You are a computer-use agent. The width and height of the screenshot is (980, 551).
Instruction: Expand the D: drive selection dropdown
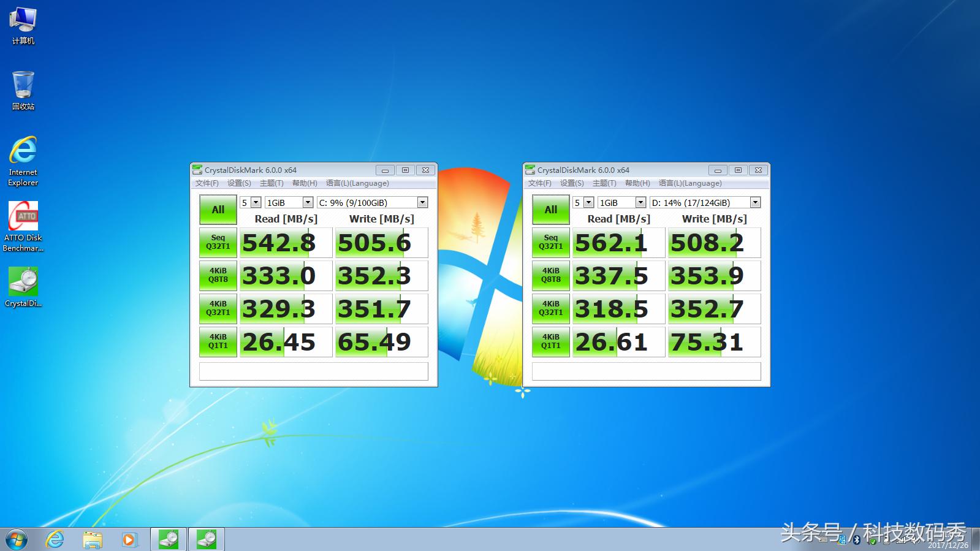(x=755, y=202)
